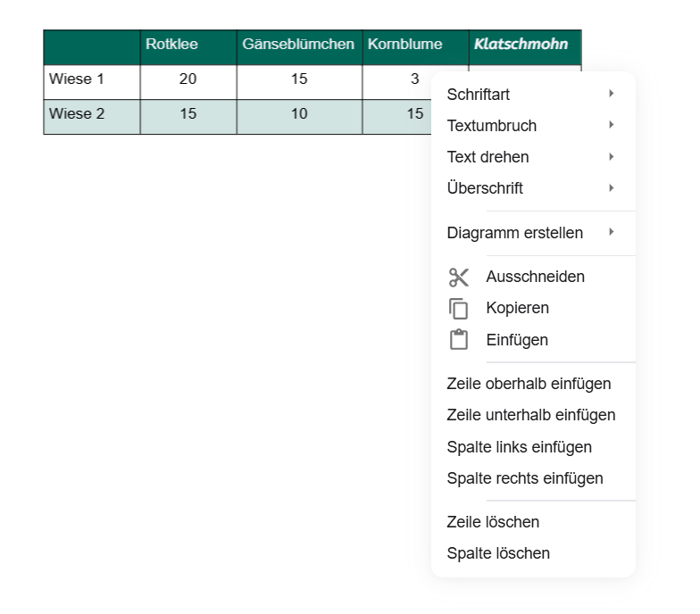Click the Kornblume header cell
The width and height of the screenshot is (700, 614).
click(416, 47)
